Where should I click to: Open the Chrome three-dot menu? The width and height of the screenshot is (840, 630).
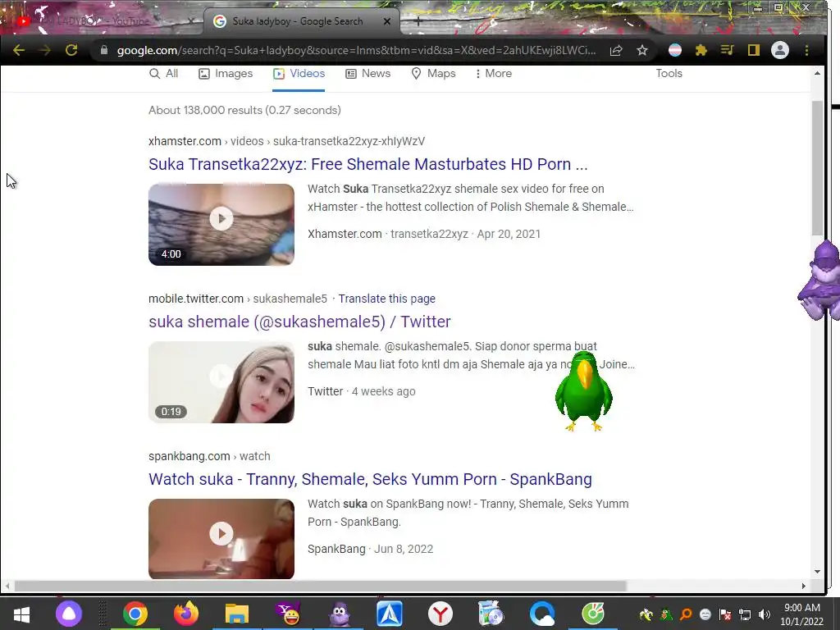[807, 50]
